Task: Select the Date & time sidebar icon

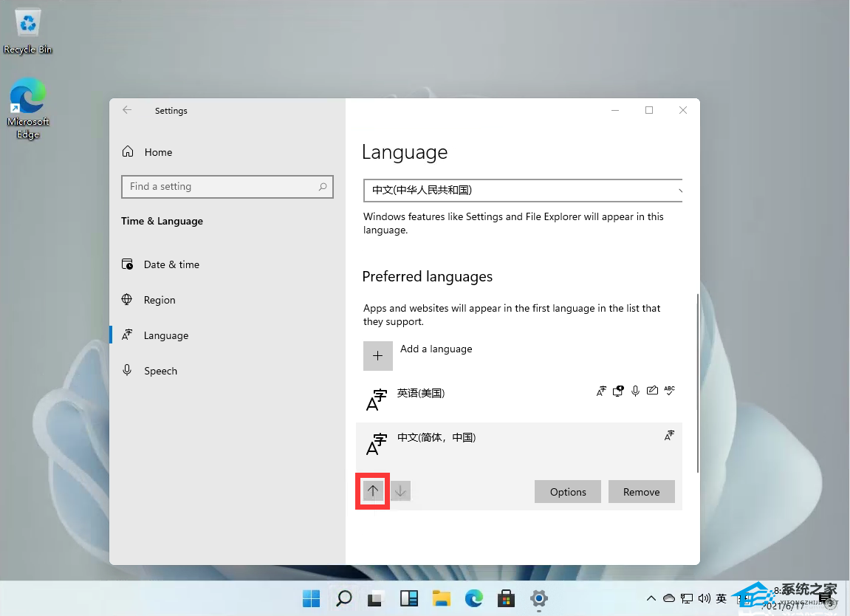Action: (128, 264)
